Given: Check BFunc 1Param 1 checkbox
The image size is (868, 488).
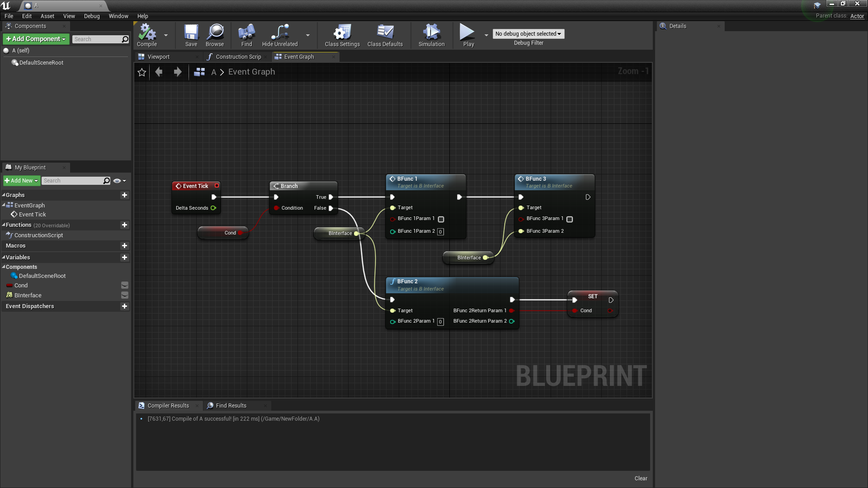Looking at the screenshot, I should point(441,219).
